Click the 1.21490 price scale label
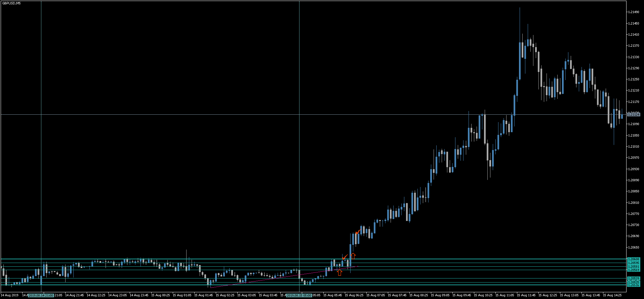This screenshot has height=299, width=644. (x=633, y=12)
